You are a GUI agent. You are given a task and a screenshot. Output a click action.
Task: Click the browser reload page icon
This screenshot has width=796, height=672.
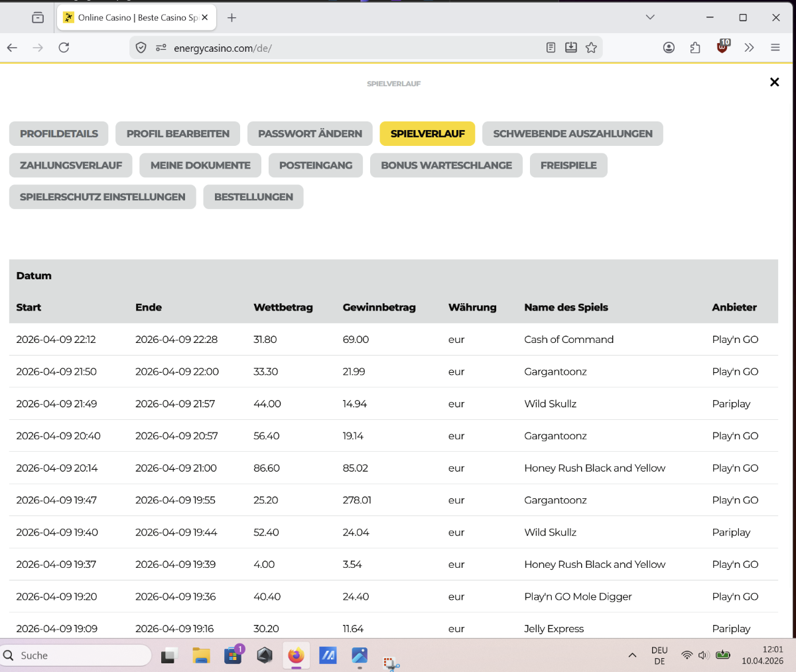pos(64,47)
